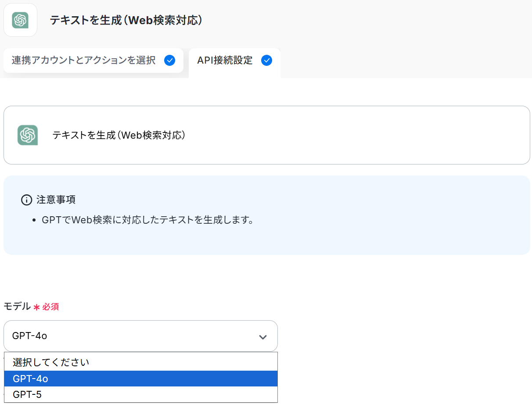Click the 必須 required tag
532x404 pixels.
click(50, 307)
